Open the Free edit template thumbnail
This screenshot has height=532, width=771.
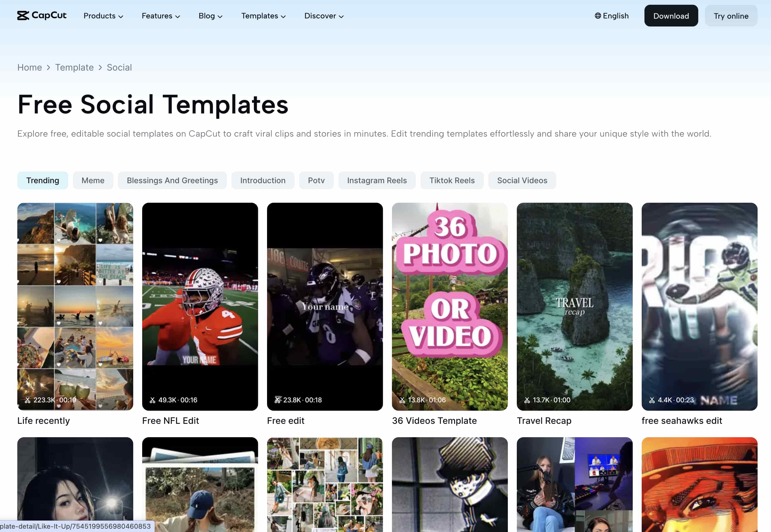point(325,306)
